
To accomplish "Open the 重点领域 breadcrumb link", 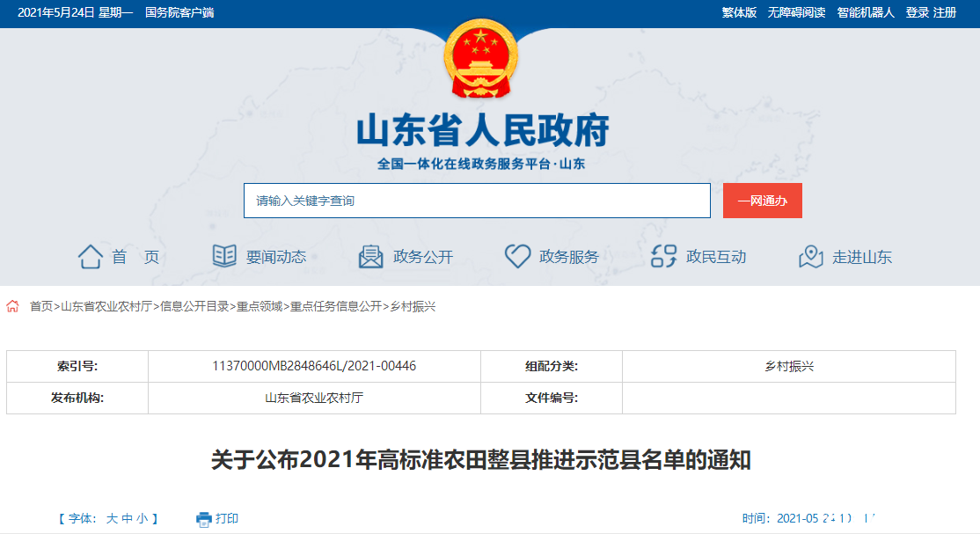I will 260,306.
